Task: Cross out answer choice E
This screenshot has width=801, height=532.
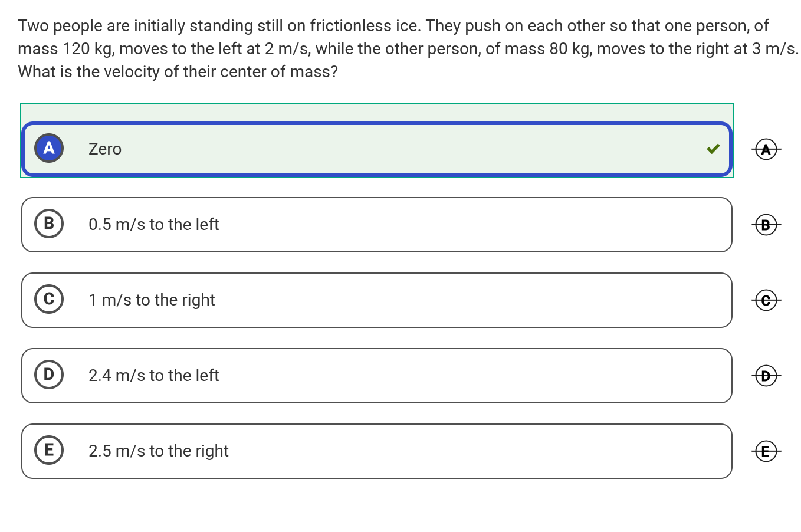Action: tap(766, 451)
